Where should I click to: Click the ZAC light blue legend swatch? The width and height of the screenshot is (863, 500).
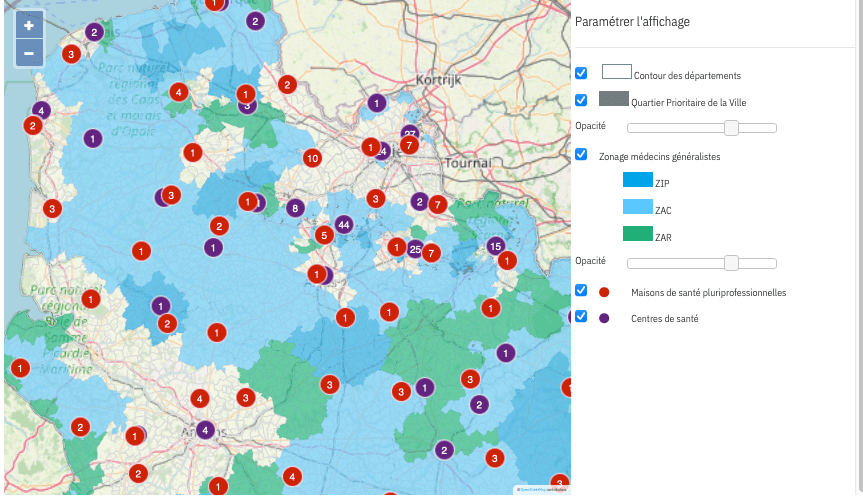pyautogui.click(x=637, y=207)
